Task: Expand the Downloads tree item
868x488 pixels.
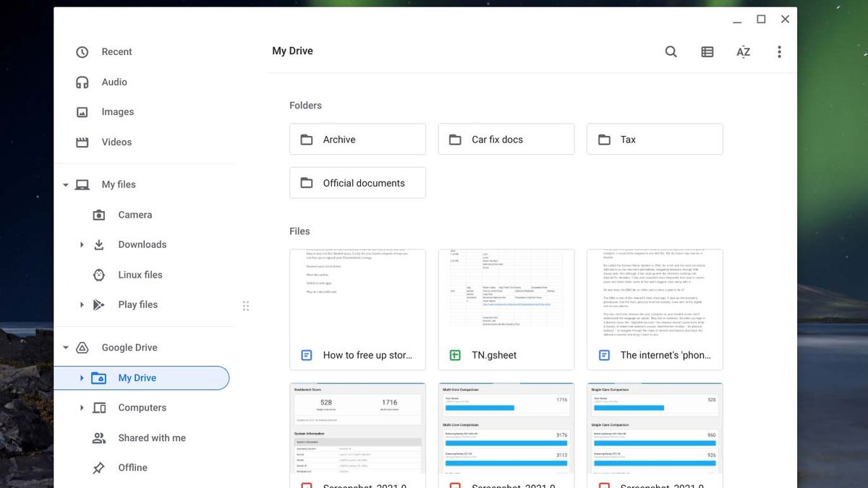Action: 81,244
